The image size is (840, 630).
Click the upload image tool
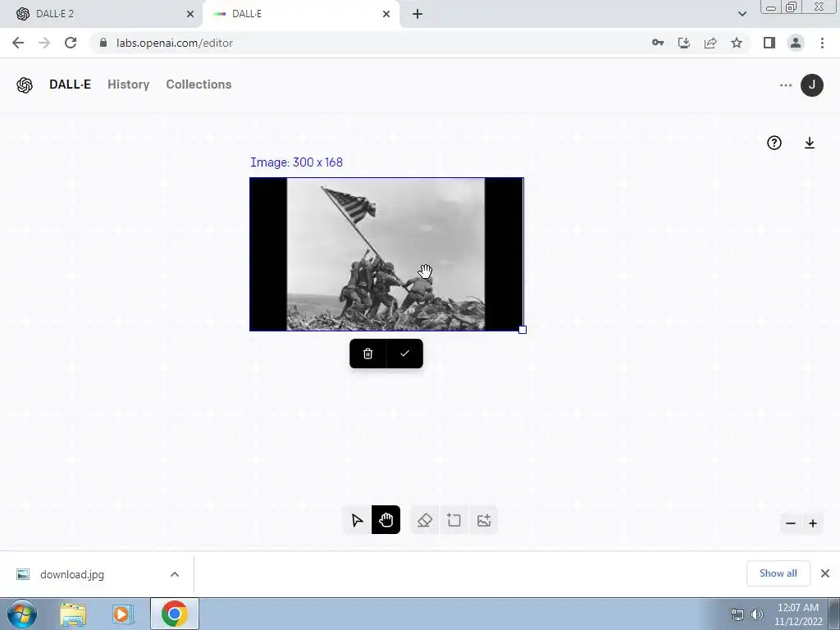[484, 520]
